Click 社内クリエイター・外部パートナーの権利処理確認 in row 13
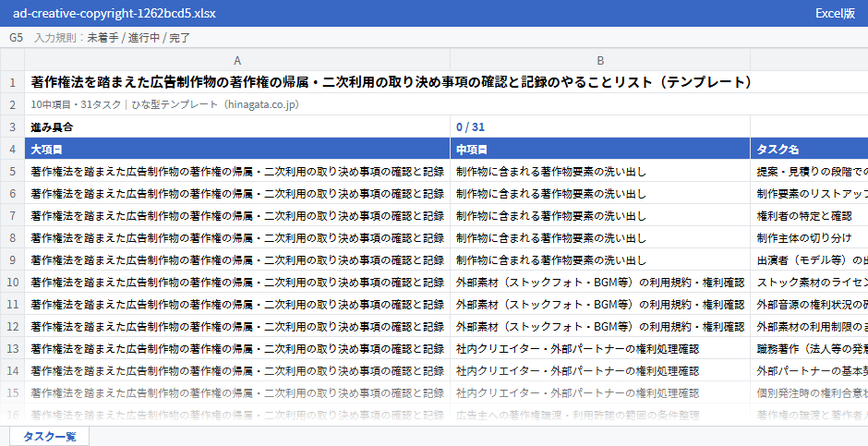 [600, 348]
